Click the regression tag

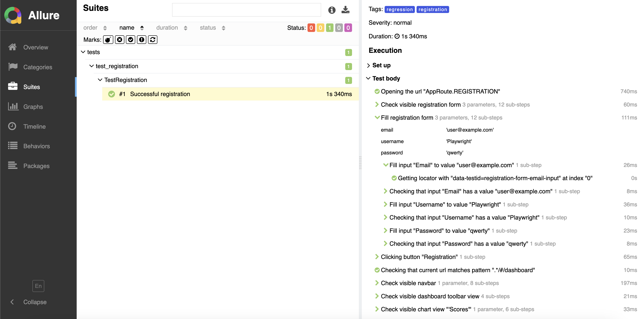400,10
